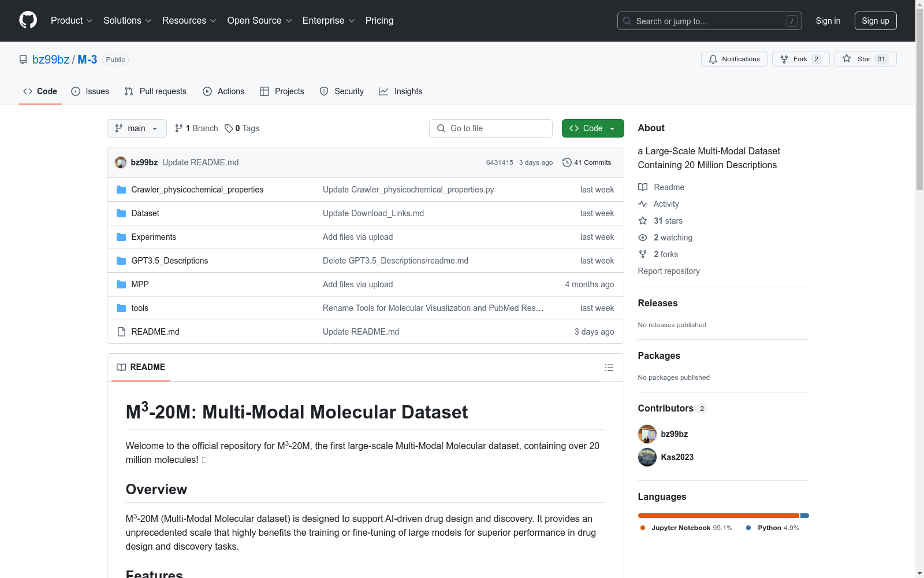The height and width of the screenshot is (578, 924).
Task: Click the book icon next to Readme
Action: click(x=643, y=187)
